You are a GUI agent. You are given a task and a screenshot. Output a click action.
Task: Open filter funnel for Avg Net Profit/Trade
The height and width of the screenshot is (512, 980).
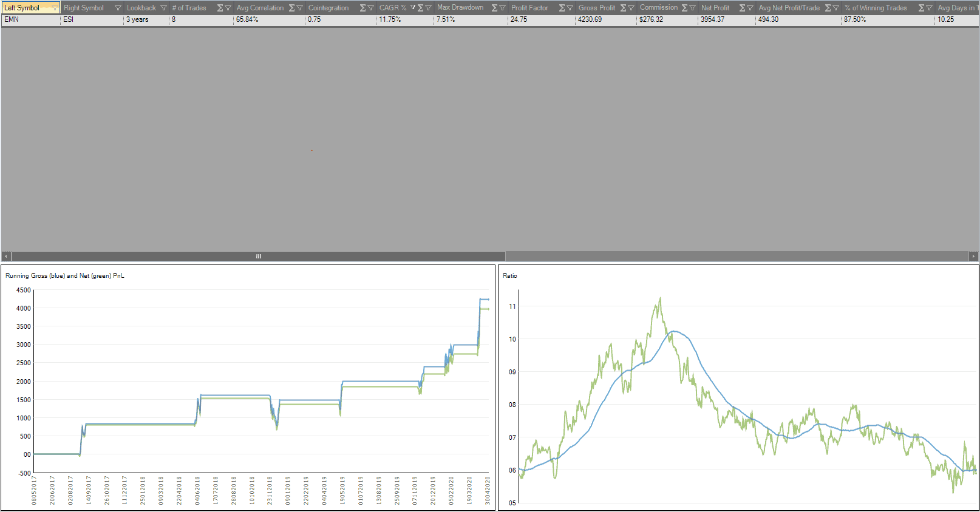coord(835,8)
